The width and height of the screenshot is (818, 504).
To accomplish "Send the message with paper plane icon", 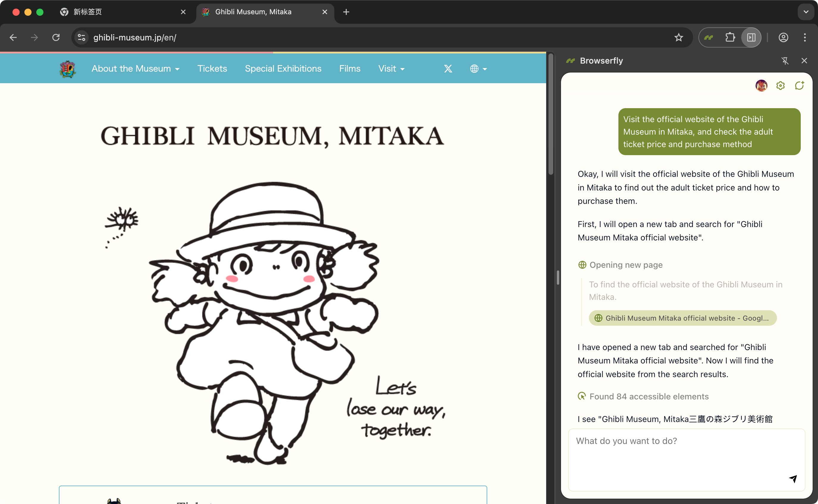I will coord(793,479).
